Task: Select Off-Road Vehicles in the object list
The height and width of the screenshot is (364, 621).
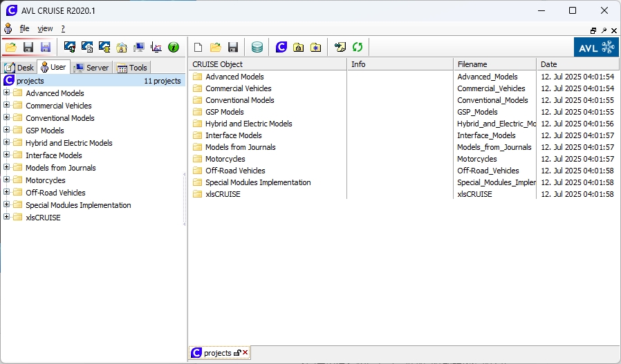Action: [235, 171]
